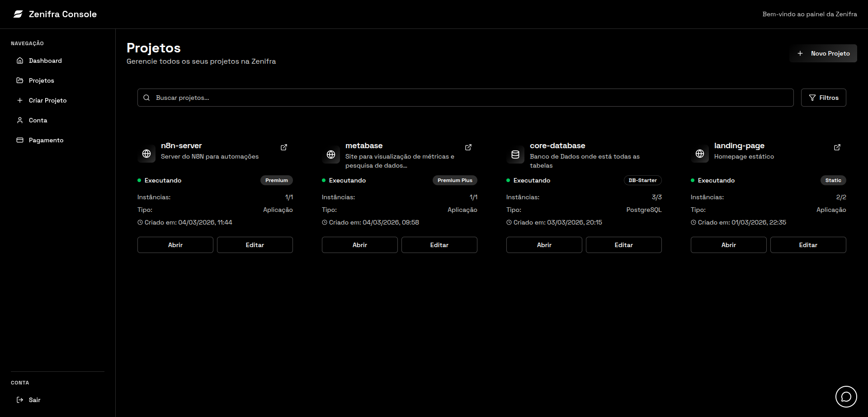
Task: Open n8n-server with its external link icon
Action: coord(284,147)
